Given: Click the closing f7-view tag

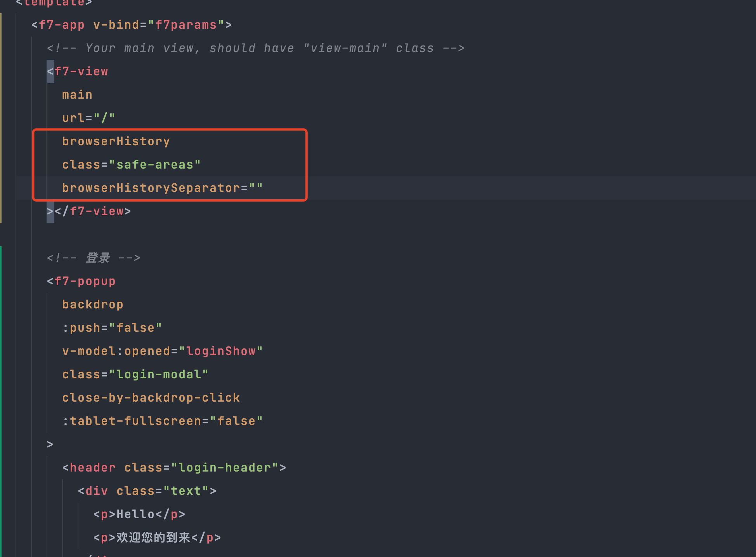Looking at the screenshot, I should (x=95, y=211).
